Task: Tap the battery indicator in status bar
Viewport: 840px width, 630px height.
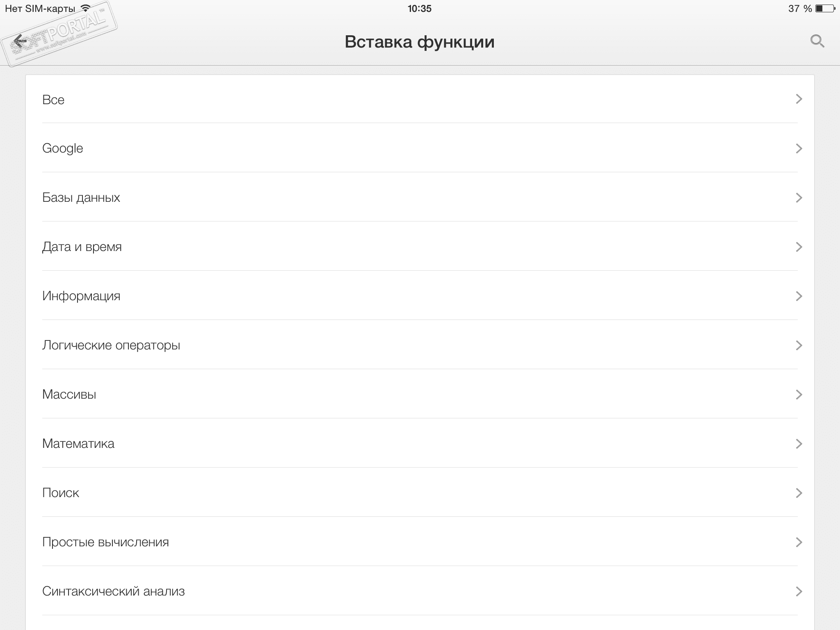Action: pyautogui.click(x=825, y=9)
